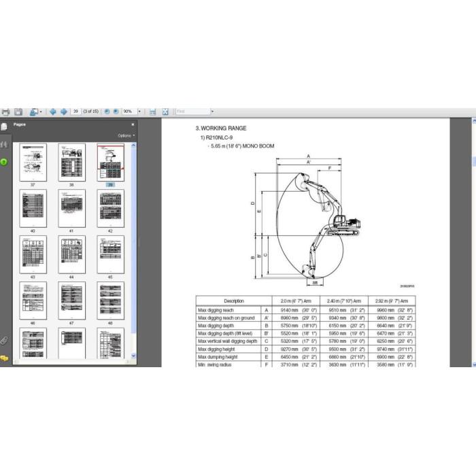Open the Pages panel icon in the sidebar
This screenshot has width=476, height=476.
[x=4, y=126]
